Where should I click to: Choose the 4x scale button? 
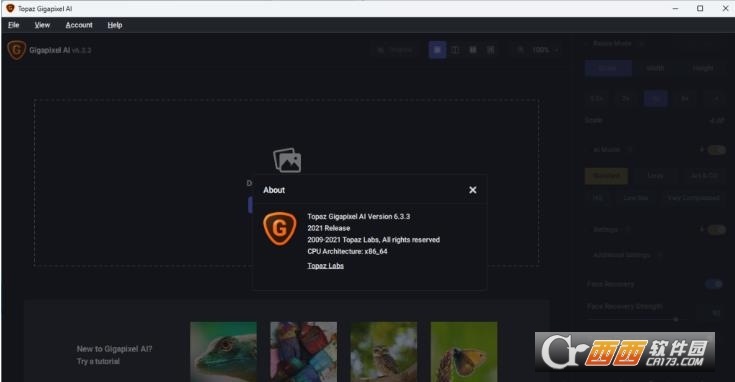point(655,99)
